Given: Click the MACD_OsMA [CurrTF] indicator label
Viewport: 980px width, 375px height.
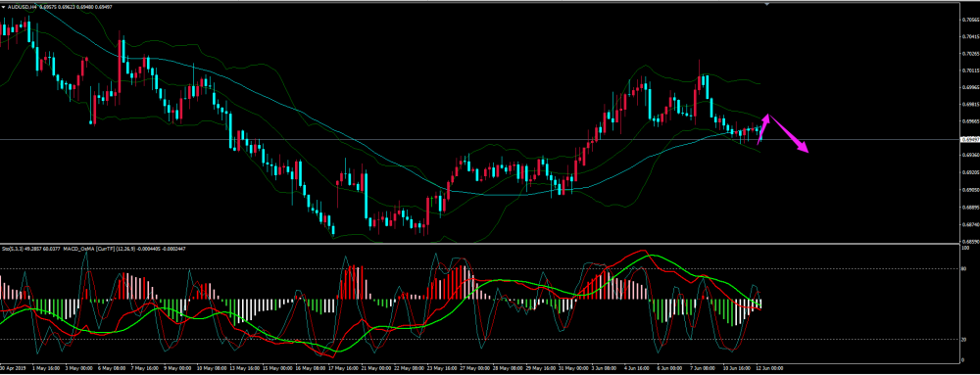Looking at the screenshot, I should coord(89,249).
